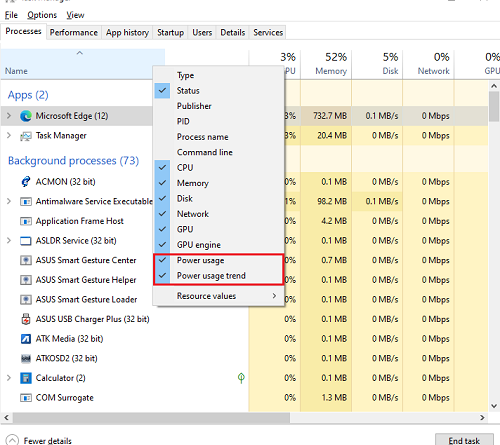Enable the Type column in context menu
The height and width of the screenshot is (445, 500).
[x=218, y=75]
